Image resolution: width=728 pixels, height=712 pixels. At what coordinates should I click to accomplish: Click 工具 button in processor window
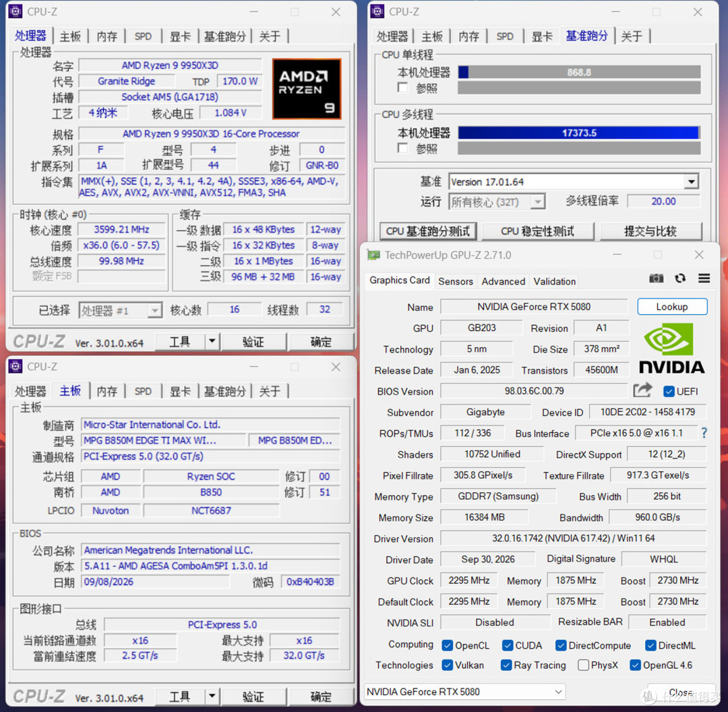(180, 342)
